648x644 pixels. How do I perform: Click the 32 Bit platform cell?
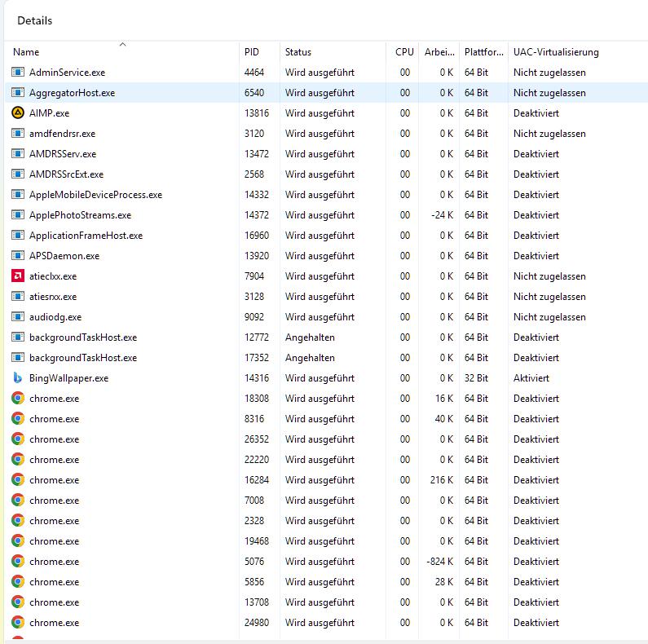point(476,377)
